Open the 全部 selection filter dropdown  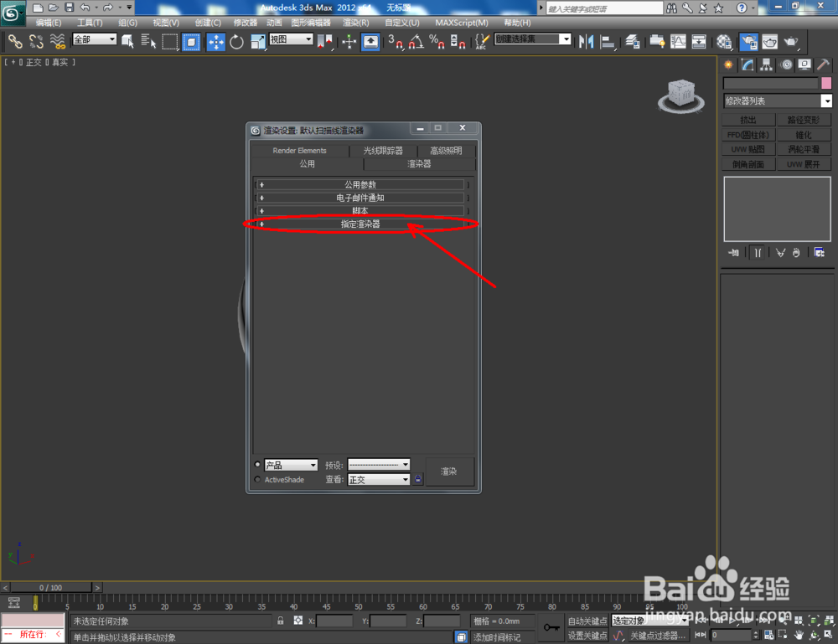95,39
